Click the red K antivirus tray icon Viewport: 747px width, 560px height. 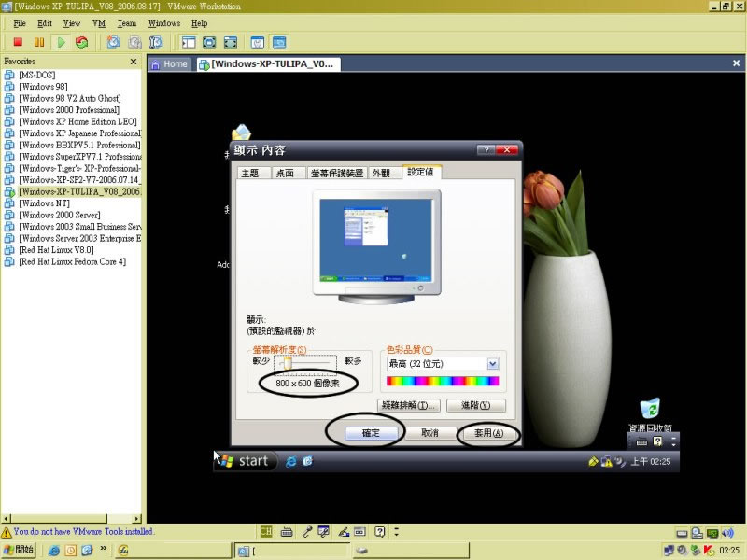709,551
